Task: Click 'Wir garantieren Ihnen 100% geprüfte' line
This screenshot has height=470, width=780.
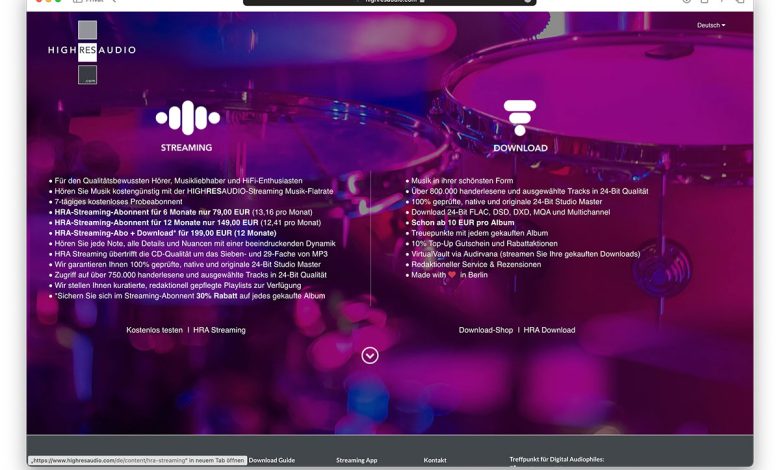Action: [188, 264]
